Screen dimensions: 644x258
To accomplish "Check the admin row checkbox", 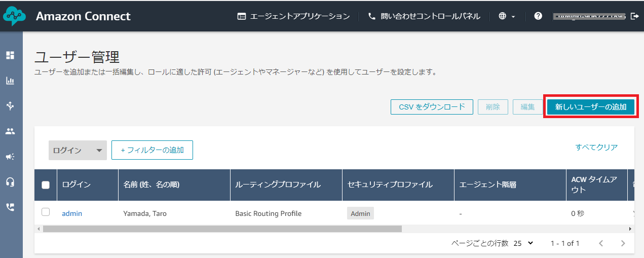I will click(x=46, y=212).
